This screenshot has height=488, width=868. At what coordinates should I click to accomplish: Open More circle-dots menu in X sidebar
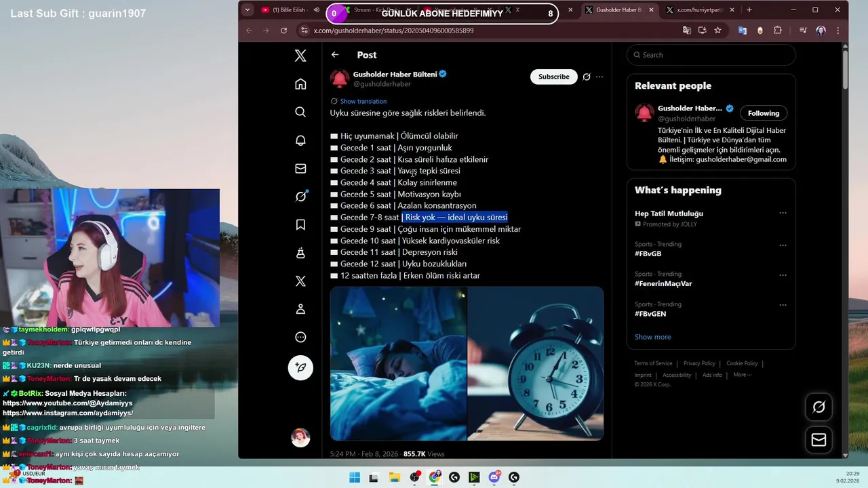pyautogui.click(x=300, y=337)
